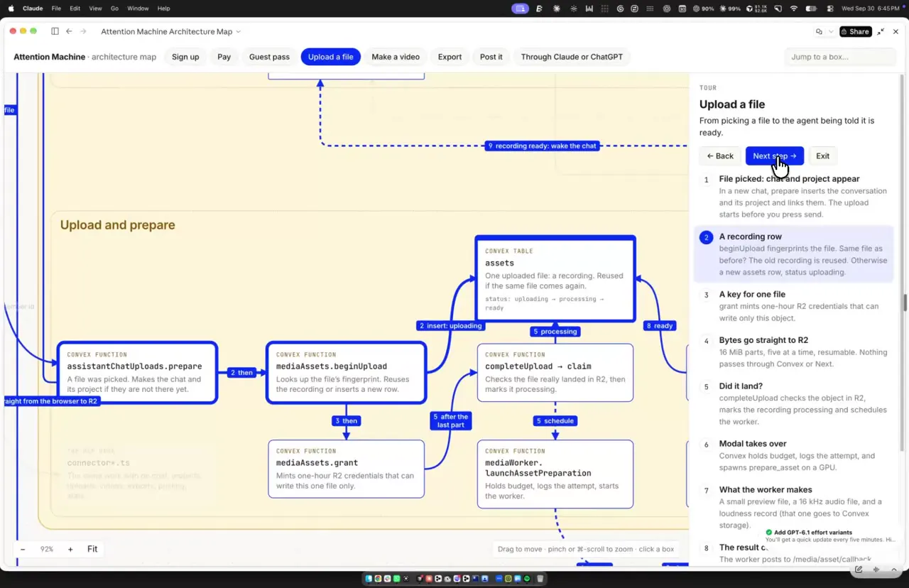Open Control Center in the menu bar
909x588 pixels.
[830, 9]
